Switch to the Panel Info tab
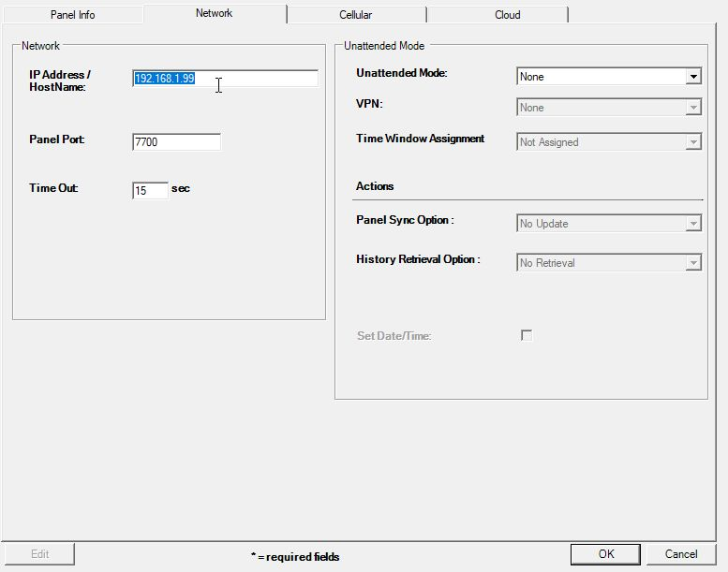This screenshot has height=572, width=728. [x=72, y=15]
